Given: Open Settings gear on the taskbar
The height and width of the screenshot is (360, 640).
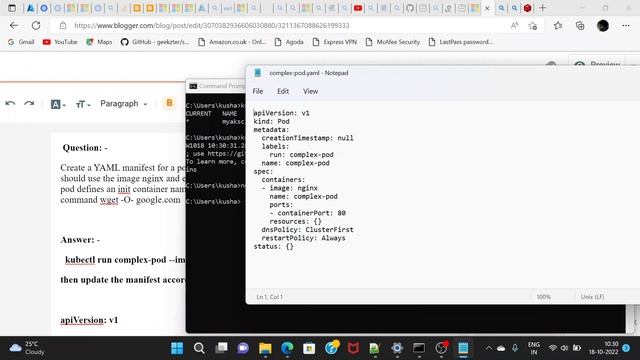Looking at the screenshot, I should coord(397,348).
